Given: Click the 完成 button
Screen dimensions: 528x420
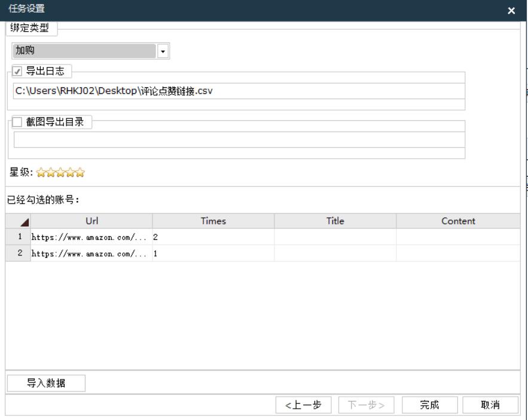Looking at the screenshot, I should 430,405.
